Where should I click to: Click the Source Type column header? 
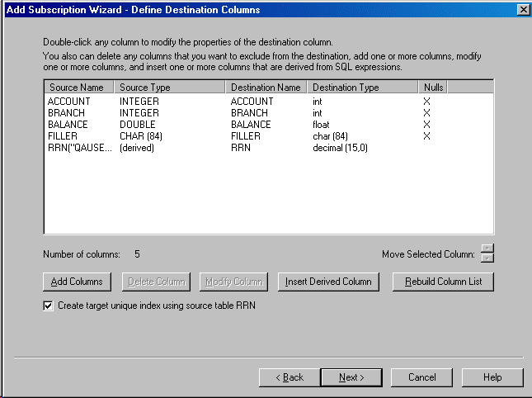point(169,87)
